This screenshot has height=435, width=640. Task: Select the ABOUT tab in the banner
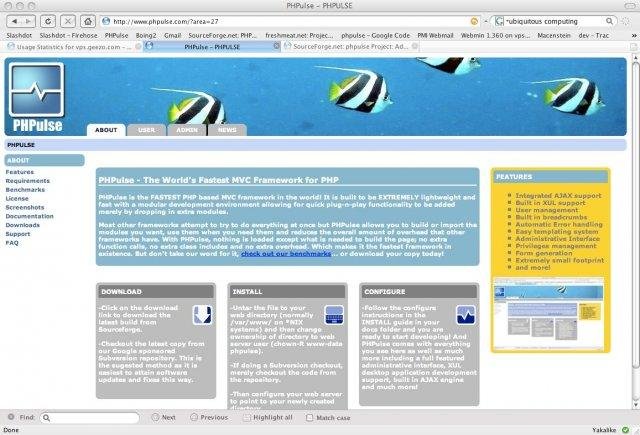106,130
